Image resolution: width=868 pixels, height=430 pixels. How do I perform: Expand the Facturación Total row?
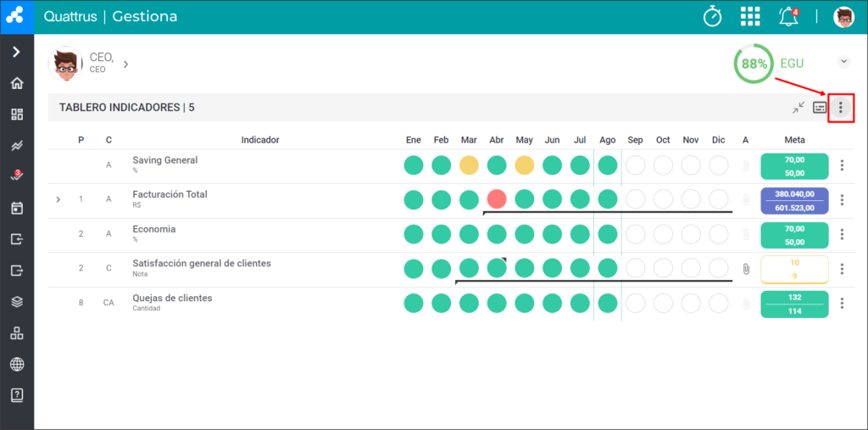(58, 199)
